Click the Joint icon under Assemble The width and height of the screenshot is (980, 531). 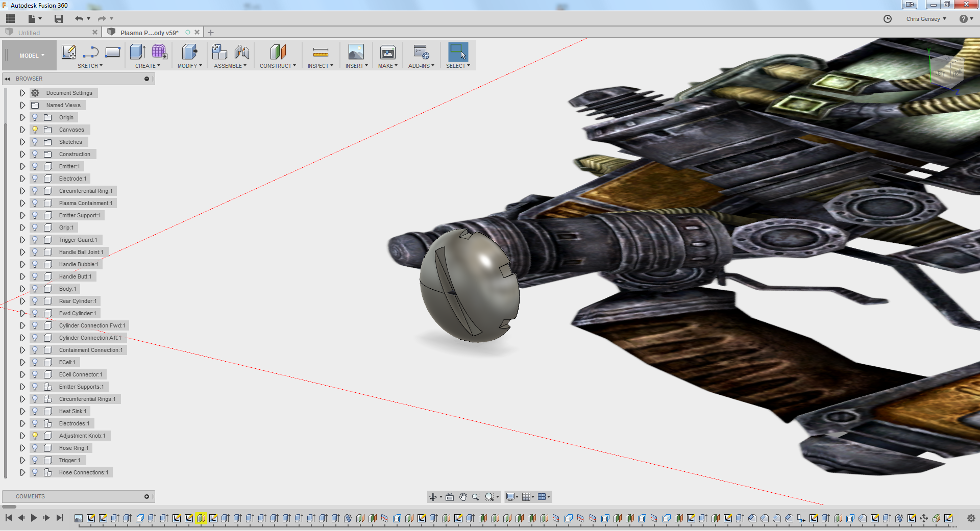click(x=242, y=52)
